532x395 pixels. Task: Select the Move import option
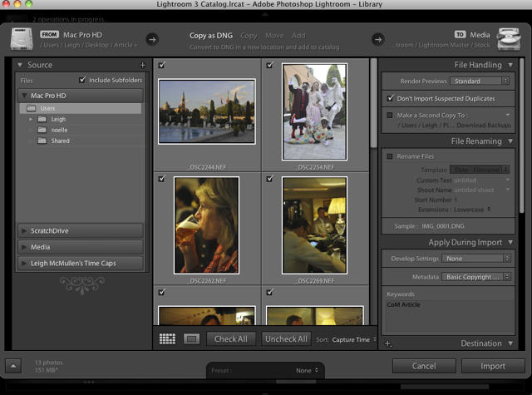(x=274, y=37)
